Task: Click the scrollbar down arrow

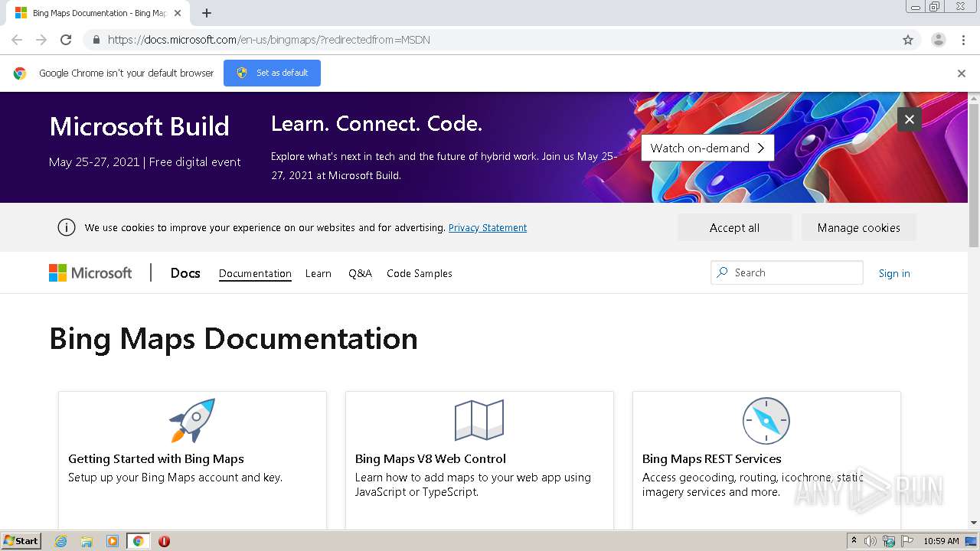Action: pos(974,523)
